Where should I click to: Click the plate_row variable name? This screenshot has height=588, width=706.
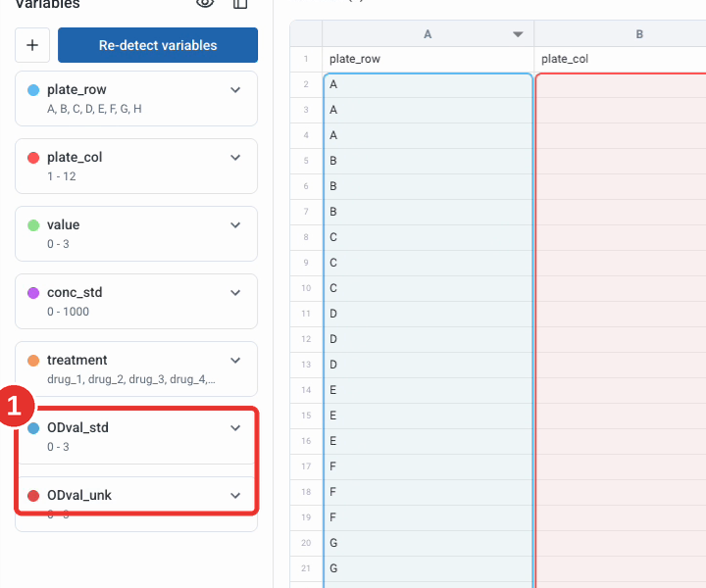point(76,90)
